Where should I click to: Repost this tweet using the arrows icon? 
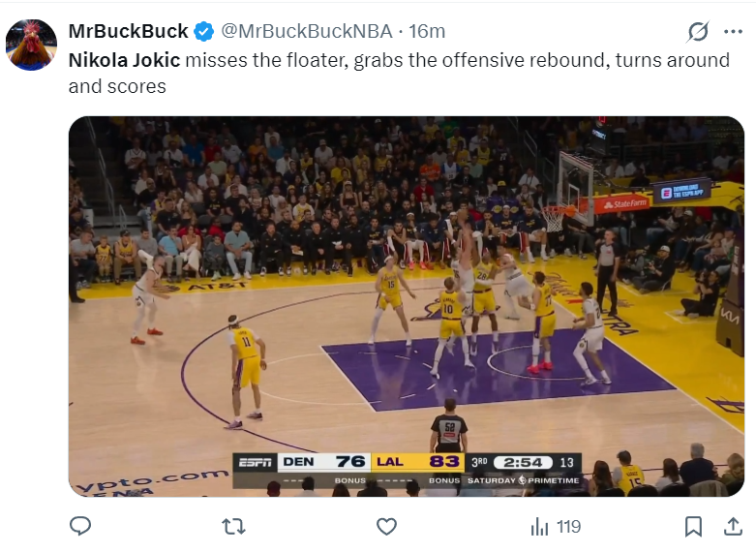pos(233,527)
